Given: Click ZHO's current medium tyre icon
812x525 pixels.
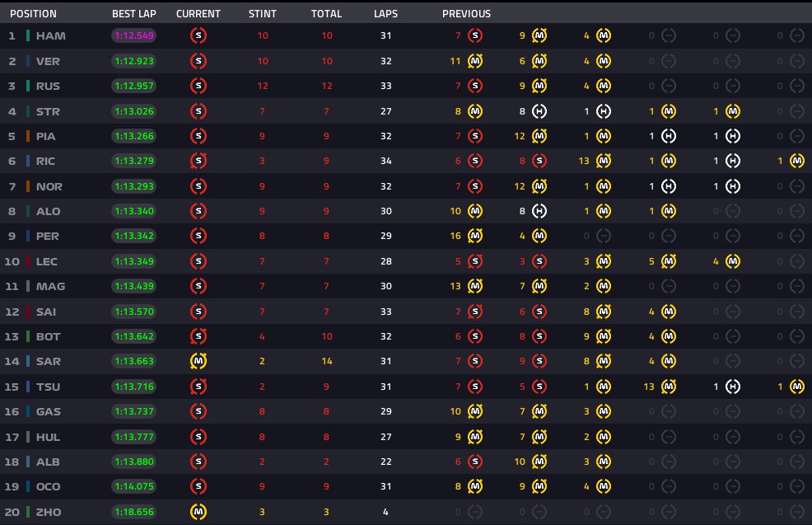Looking at the screenshot, I should click(198, 512).
